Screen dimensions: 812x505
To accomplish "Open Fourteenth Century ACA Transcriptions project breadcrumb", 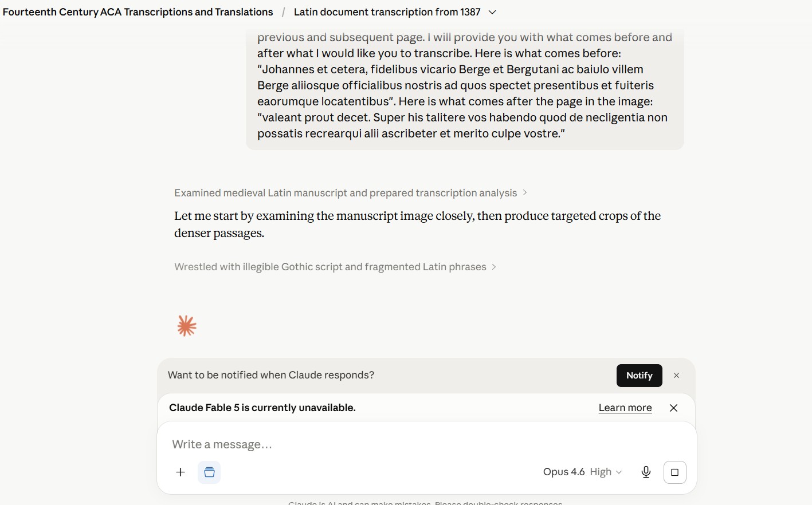I will click(138, 12).
